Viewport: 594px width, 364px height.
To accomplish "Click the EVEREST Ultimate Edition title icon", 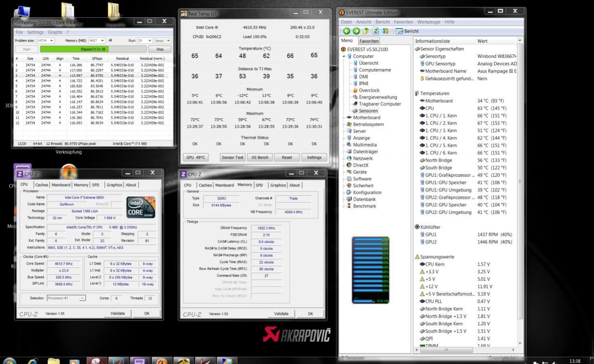I will (x=342, y=13).
